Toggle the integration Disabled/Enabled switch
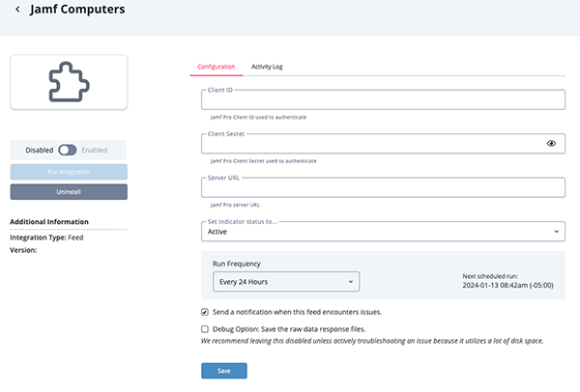This screenshot has height=392, width=580. click(68, 150)
